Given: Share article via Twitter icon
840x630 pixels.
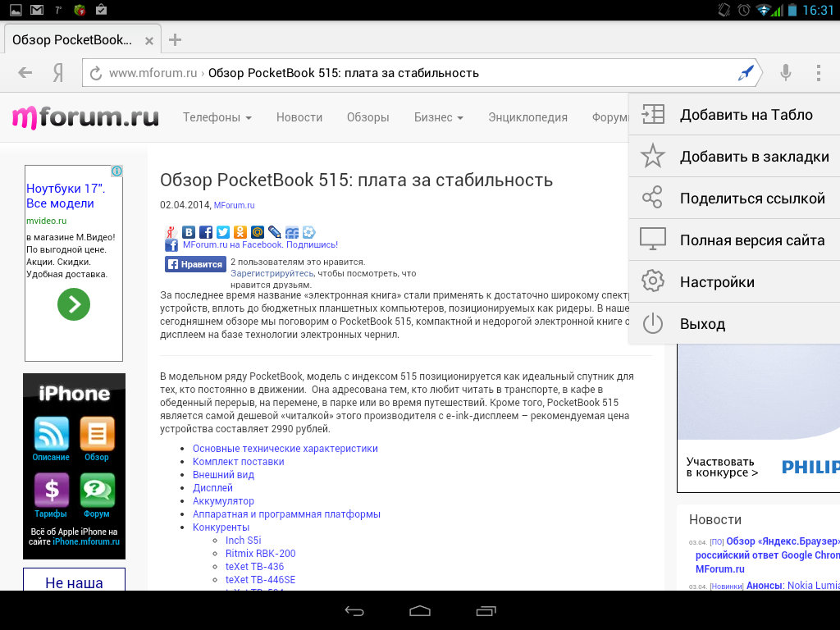Looking at the screenshot, I should [223, 232].
